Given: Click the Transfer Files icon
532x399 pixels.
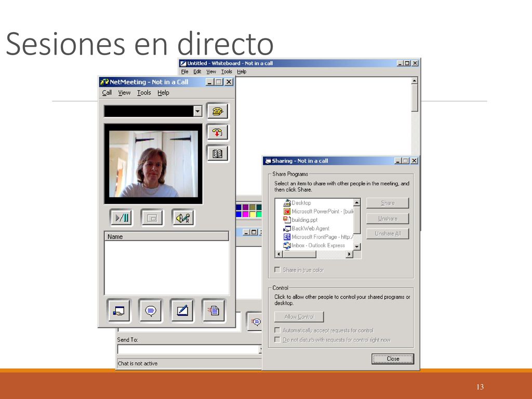Looking at the screenshot, I should [x=214, y=310].
